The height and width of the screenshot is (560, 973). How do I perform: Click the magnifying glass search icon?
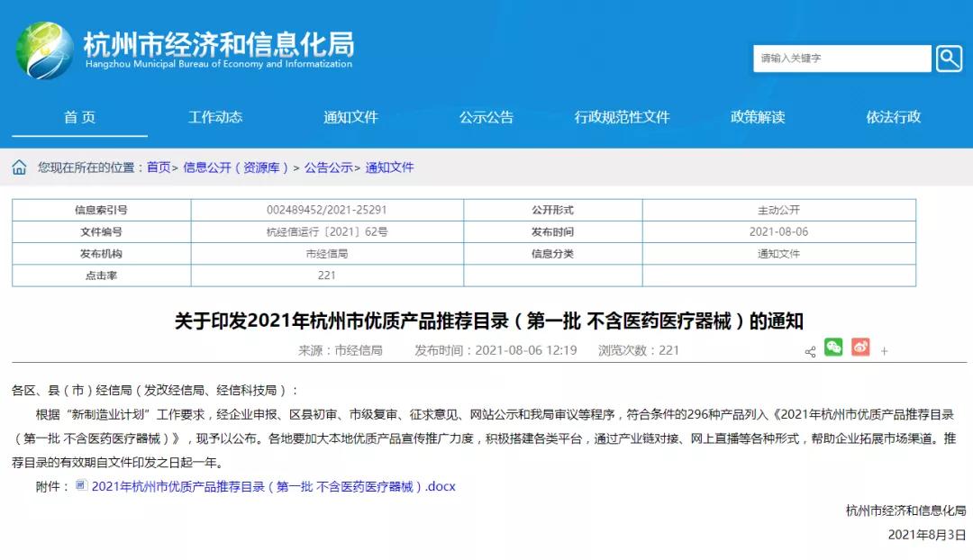pyautogui.click(x=949, y=59)
